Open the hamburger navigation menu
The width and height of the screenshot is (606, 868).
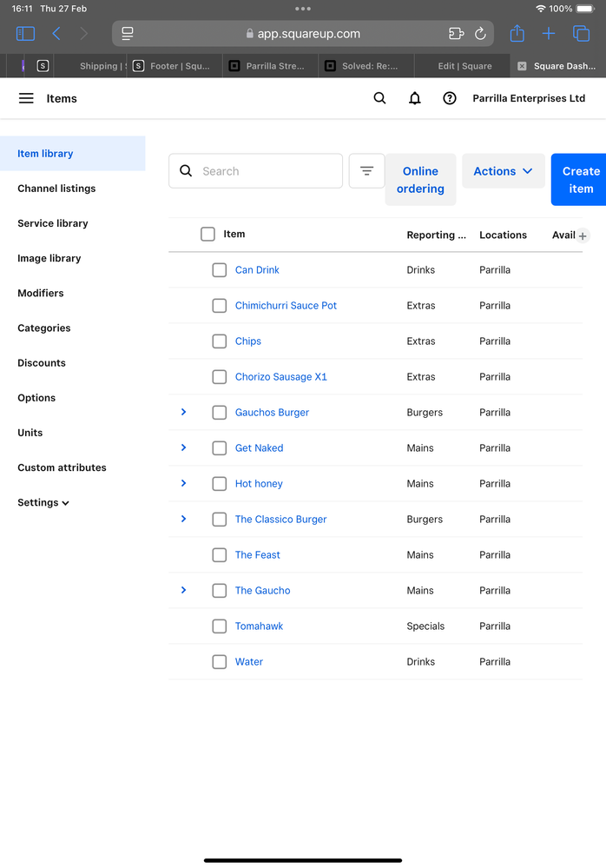pos(26,98)
